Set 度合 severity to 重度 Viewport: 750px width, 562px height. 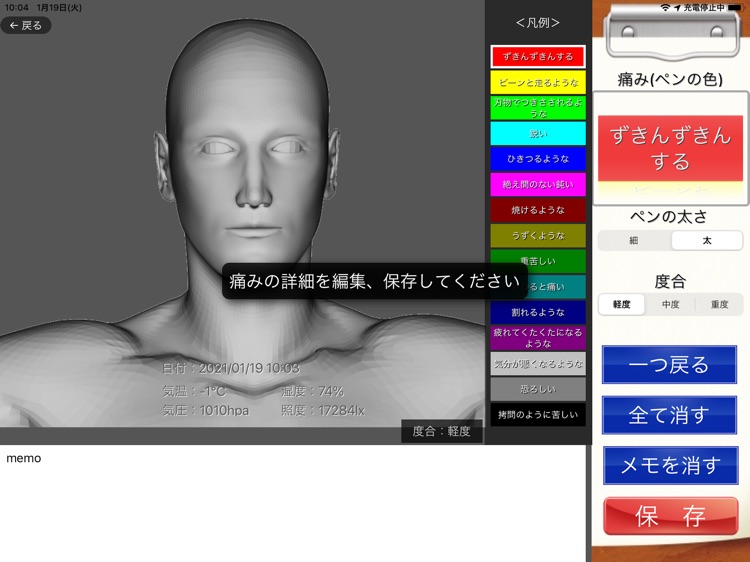pos(719,304)
